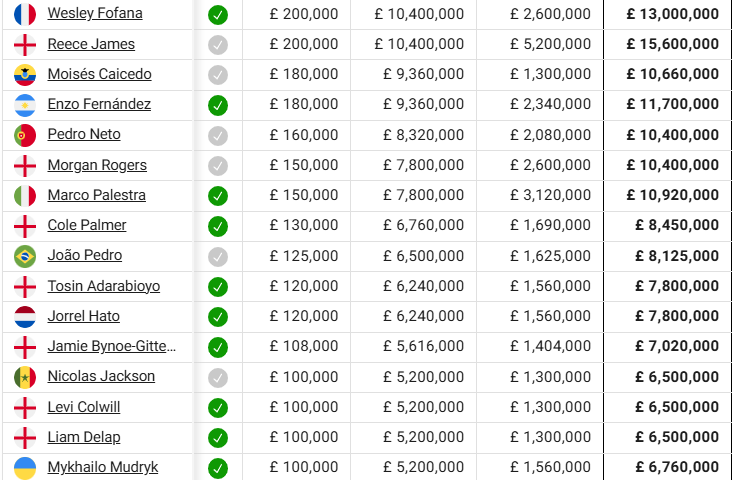
Task: Toggle the green checkmark for Wesley Fofana
Action: coord(218,14)
